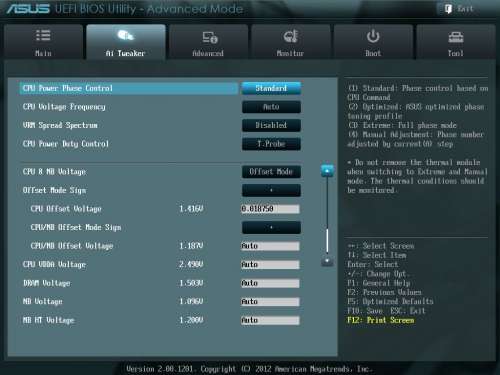Select the VRM Spread Spectrum label

click(x=60, y=125)
